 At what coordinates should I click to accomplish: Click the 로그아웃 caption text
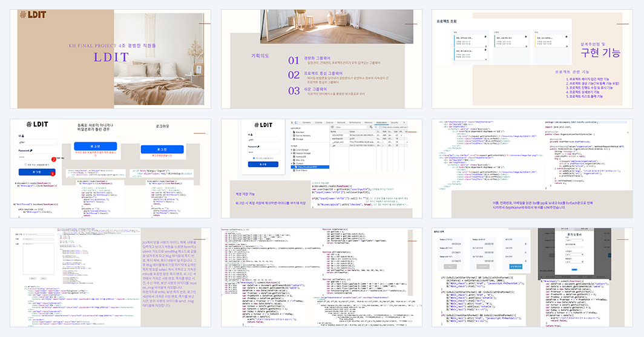(162, 126)
